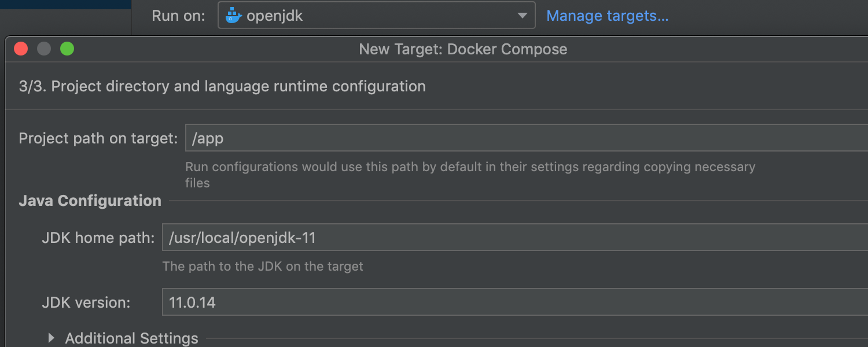
Task: Select the openjdk target text in combo box
Action: coord(275,16)
